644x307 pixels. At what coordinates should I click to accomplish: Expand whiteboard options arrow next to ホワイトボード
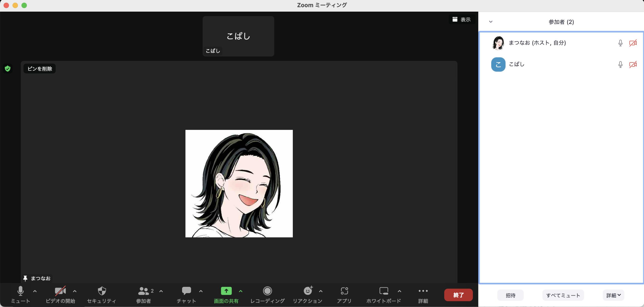point(399,291)
